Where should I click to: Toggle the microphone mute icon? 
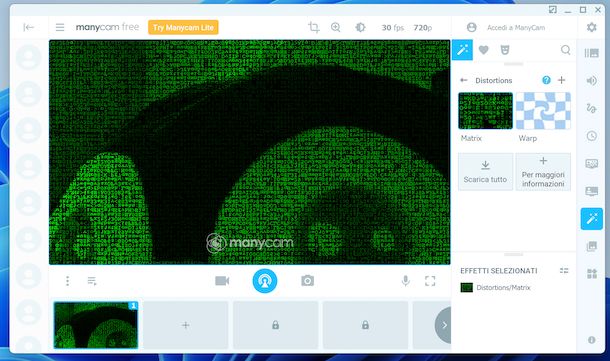(405, 280)
